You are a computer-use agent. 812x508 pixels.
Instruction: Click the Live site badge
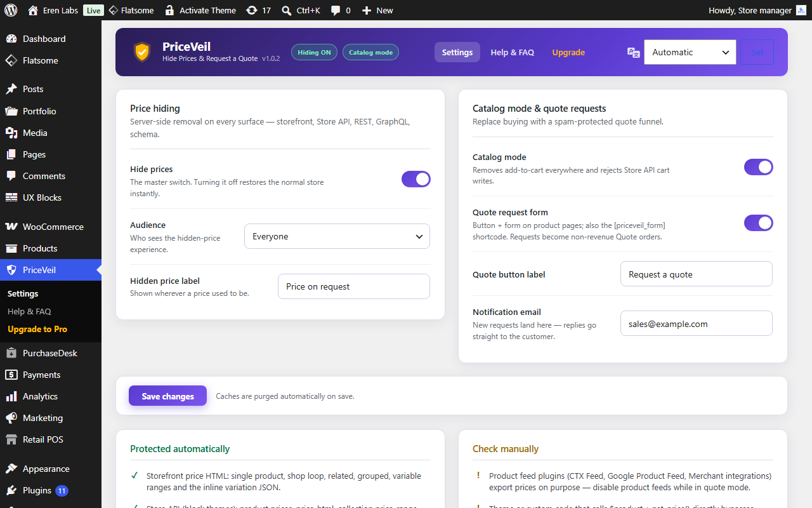93,10
